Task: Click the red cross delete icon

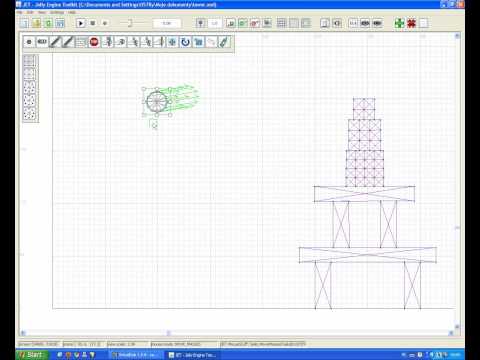Action: click(412, 23)
